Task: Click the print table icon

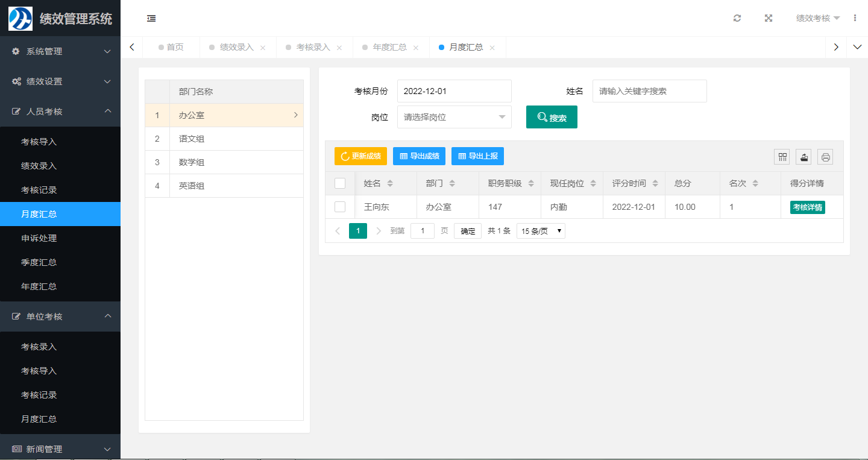Action: pyautogui.click(x=825, y=157)
